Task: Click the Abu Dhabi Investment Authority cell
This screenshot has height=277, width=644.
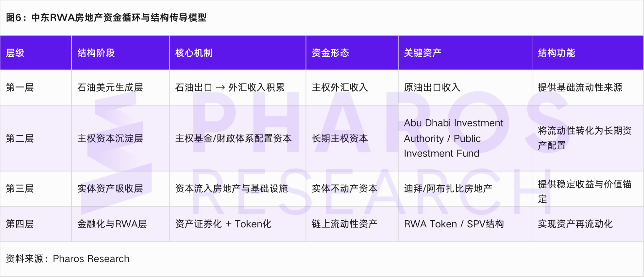Action: coord(453,138)
